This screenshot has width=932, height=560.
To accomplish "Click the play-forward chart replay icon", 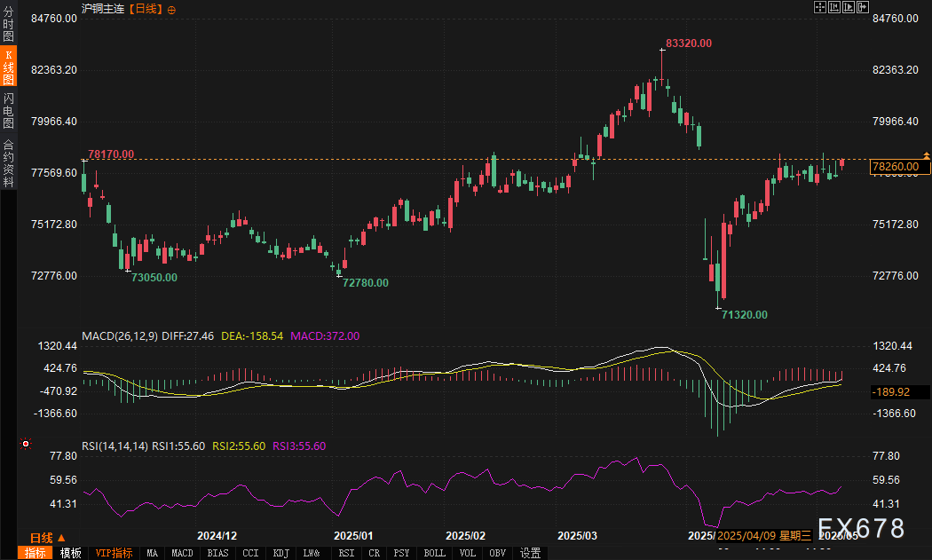I will 849,7.
